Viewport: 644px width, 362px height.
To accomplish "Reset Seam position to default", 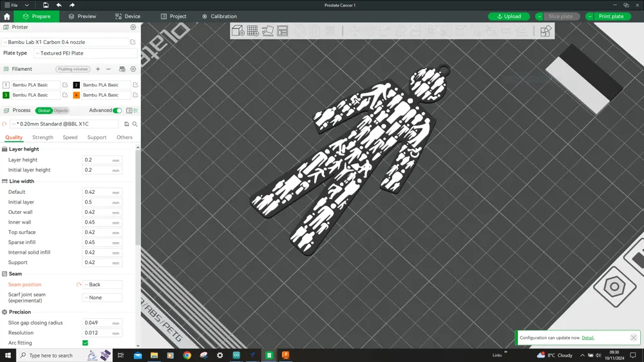I will click(79, 284).
